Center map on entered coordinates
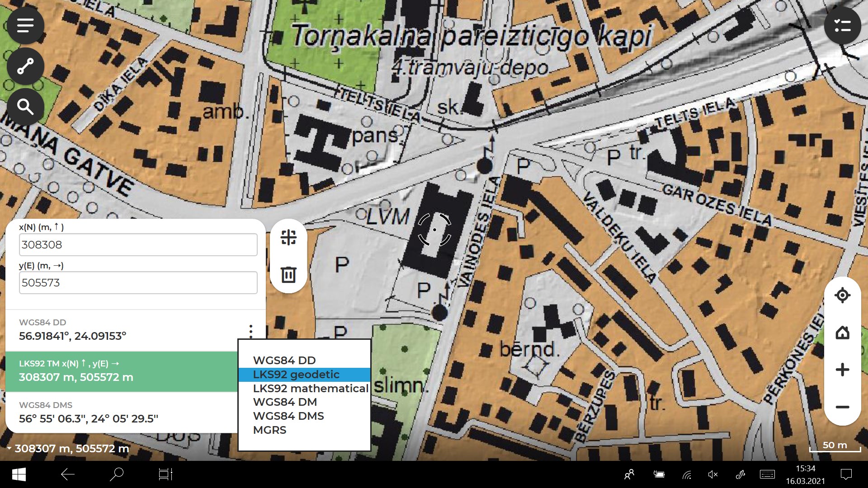Viewport: 868px width, 488px height. pos(288,237)
